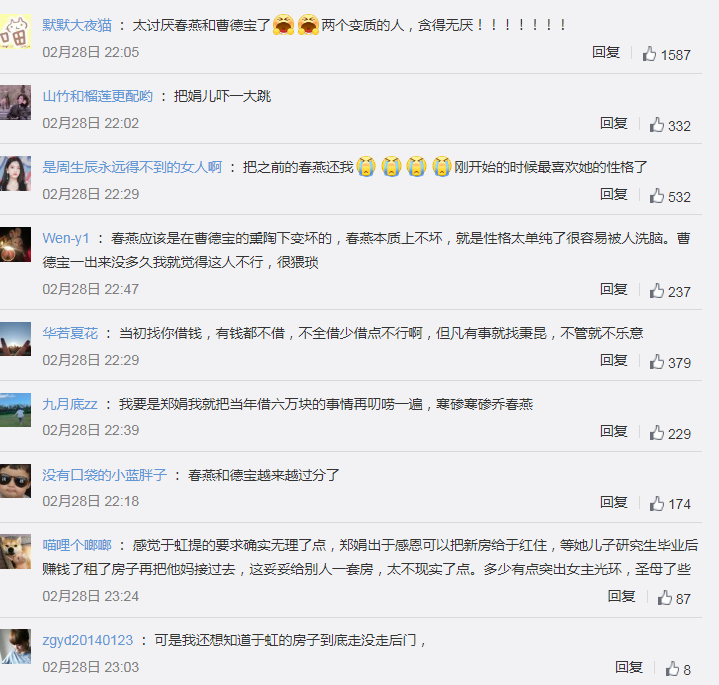This screenshot has height=685, width=719.
Task: Click sunglasses kid avatar of 没有口袋的小蓝胖子
Action: (15, 481)
